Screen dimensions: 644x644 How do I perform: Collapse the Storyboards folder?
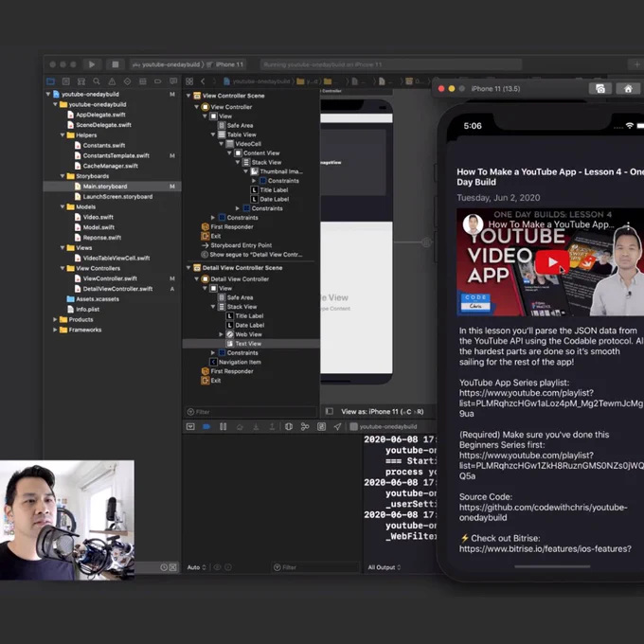63,176
